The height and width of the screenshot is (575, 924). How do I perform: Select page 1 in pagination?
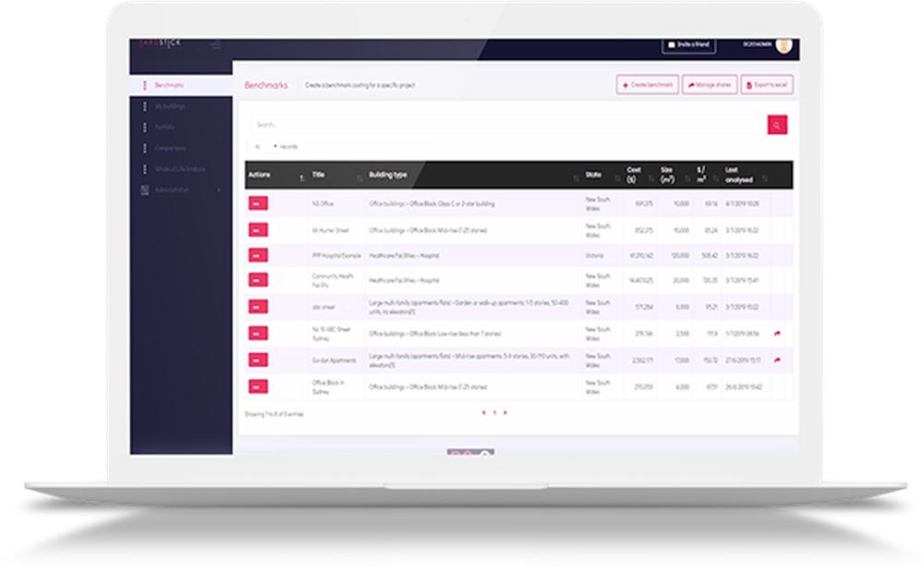(494, 413)
